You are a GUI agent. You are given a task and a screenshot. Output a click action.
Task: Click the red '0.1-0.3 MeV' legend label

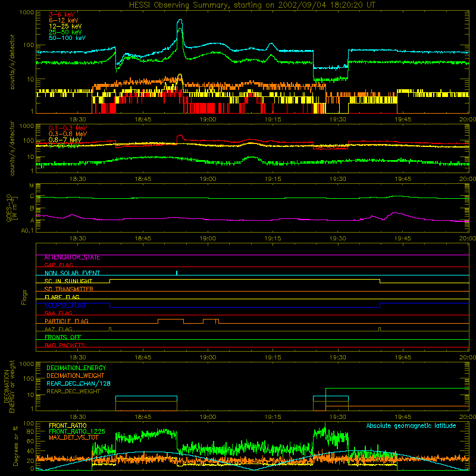pyautogui.click(x=68, y=128)
